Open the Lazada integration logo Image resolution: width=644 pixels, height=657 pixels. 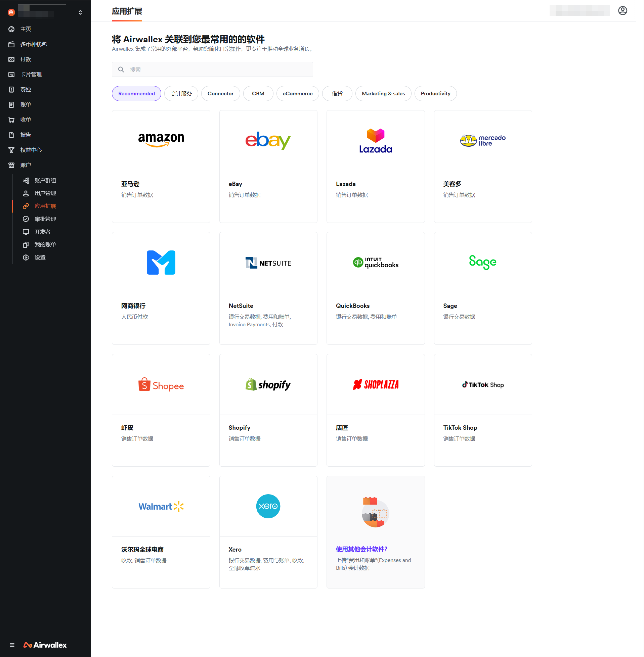pos(376,140)
